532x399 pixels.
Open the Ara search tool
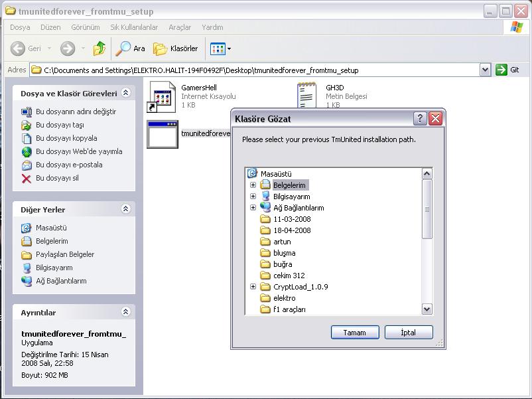point(130,48)
